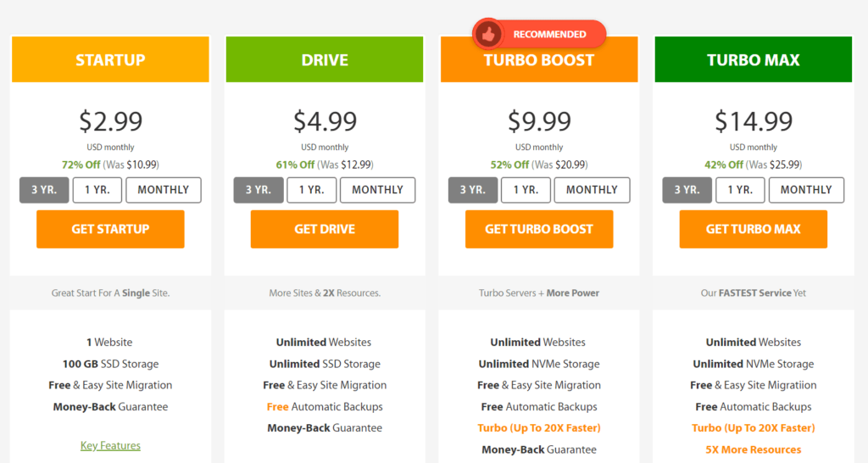
Task: Select 1 YR. term for Startup plan
Action: coord(97,190)
